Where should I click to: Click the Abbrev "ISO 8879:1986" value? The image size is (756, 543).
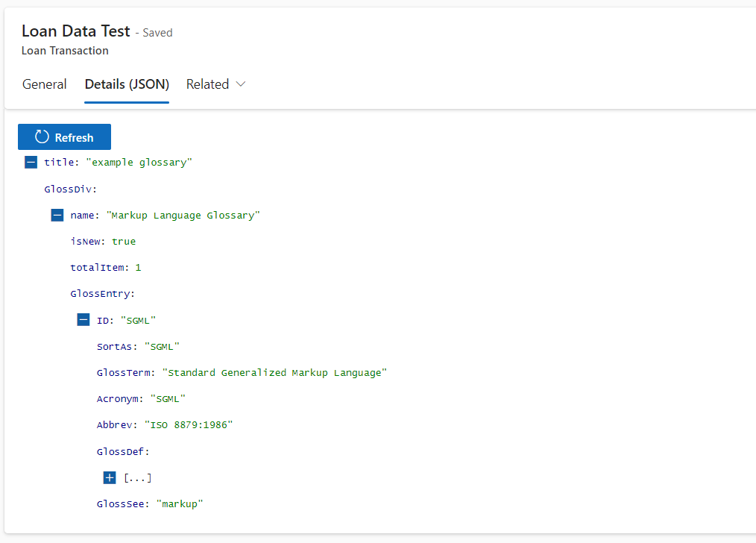(189, 425)
